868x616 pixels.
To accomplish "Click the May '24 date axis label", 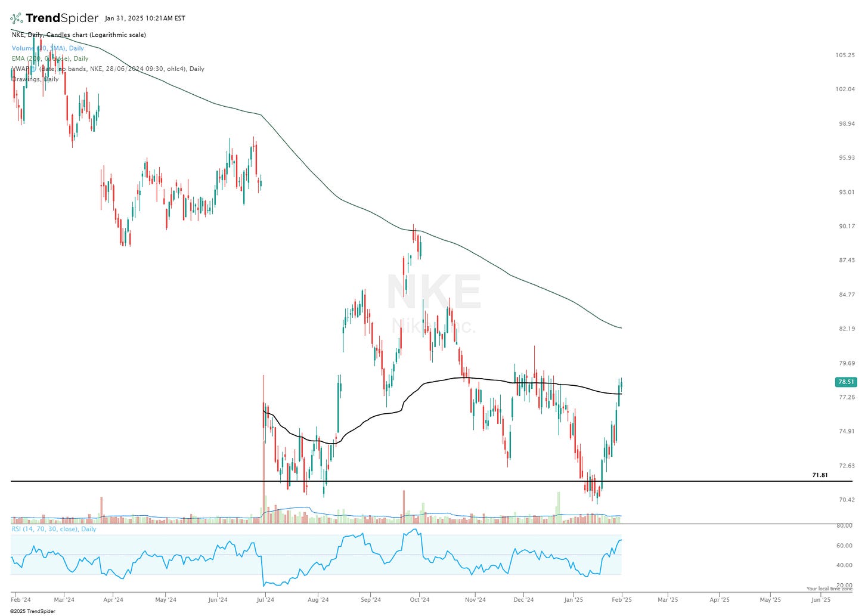I will 166,600.
